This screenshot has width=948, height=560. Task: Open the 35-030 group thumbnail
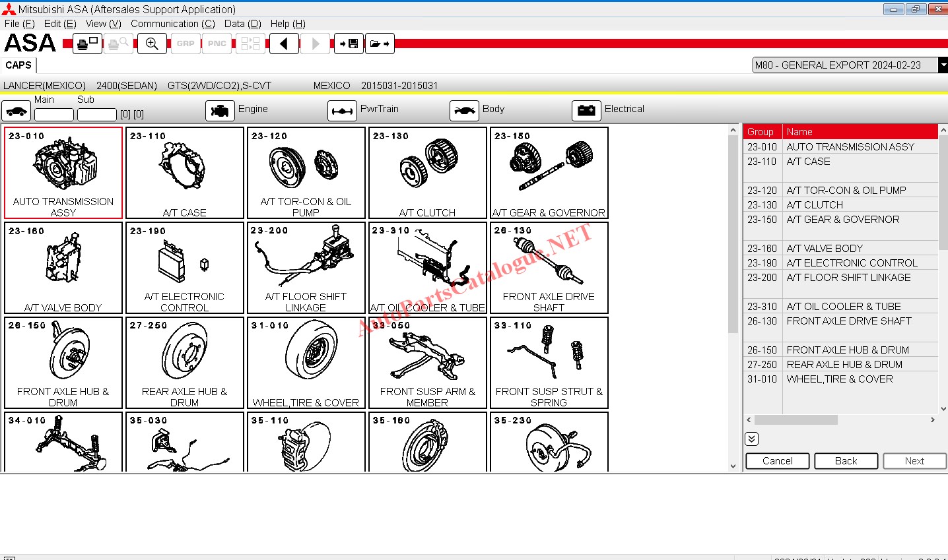coord(185,442)
